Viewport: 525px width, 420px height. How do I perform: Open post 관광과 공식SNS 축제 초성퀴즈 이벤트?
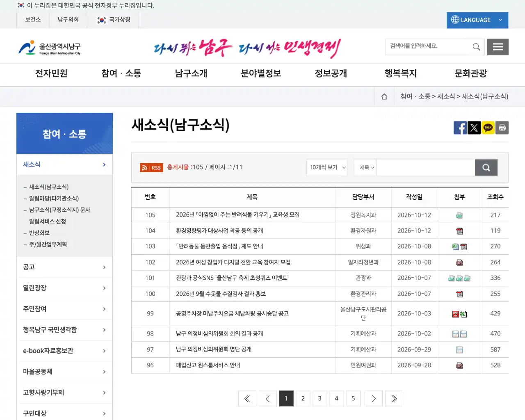tap(232, 278)
